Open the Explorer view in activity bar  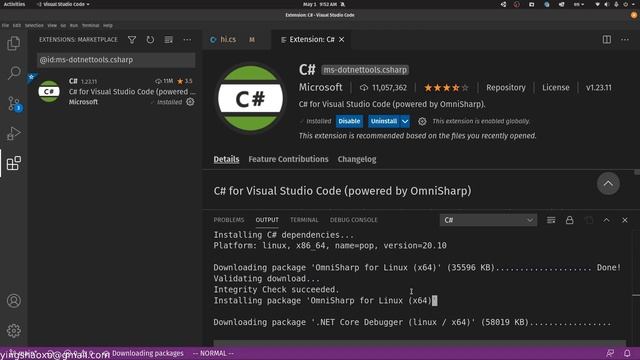(13, 43)
